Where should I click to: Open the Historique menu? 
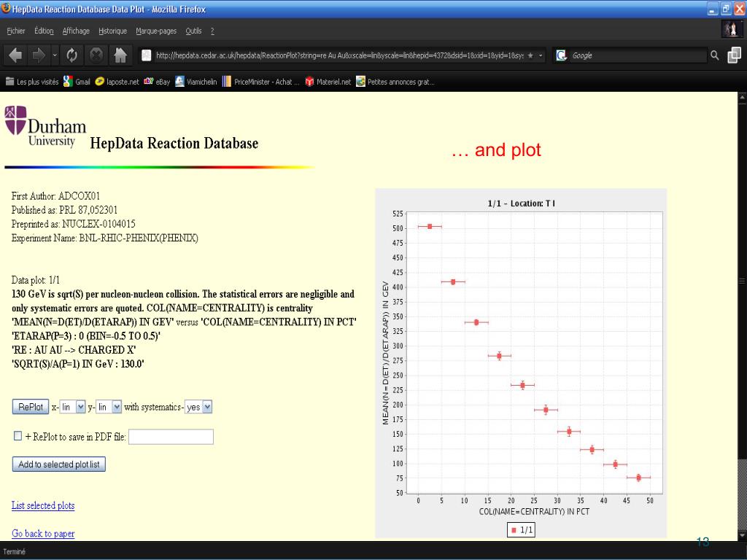click(112, 31)
